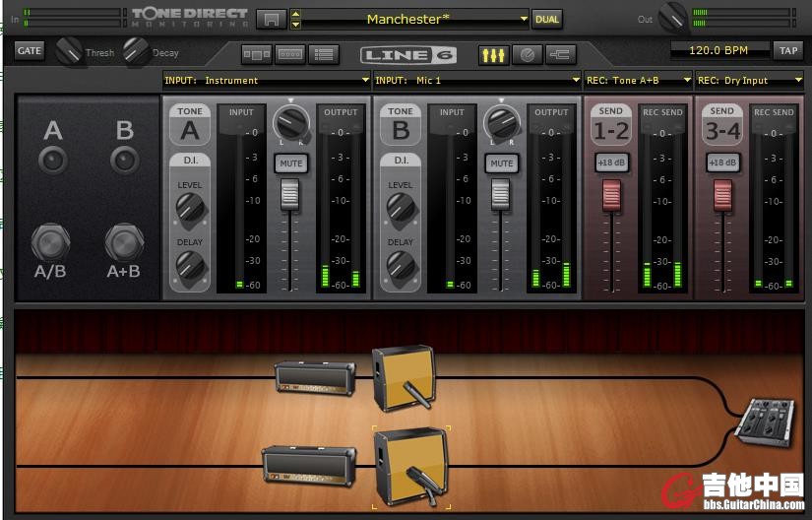Viewport: 812px width, 520px height.
Task: Toggle the tone B indicator light
Action: (x=125, y=160)
